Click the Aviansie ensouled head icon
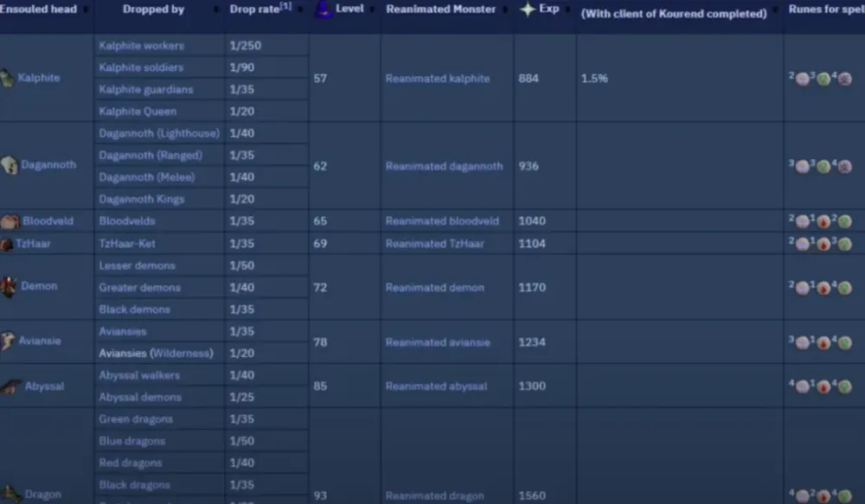The image size is (865, 504). [x=8, y=341]
